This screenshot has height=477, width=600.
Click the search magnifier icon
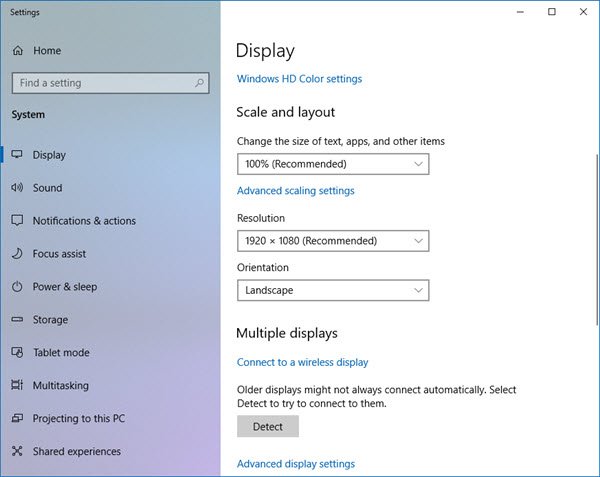point(199,83)
